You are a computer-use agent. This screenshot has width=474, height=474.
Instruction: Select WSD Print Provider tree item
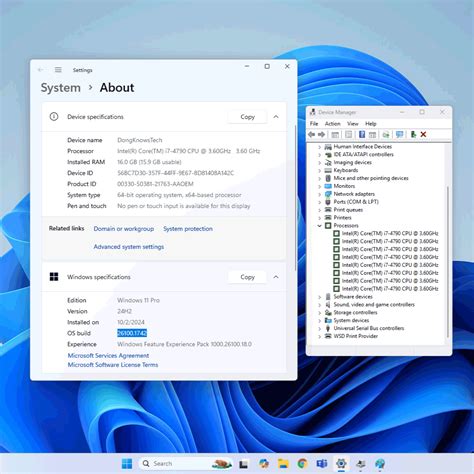[x=356, y=336]
